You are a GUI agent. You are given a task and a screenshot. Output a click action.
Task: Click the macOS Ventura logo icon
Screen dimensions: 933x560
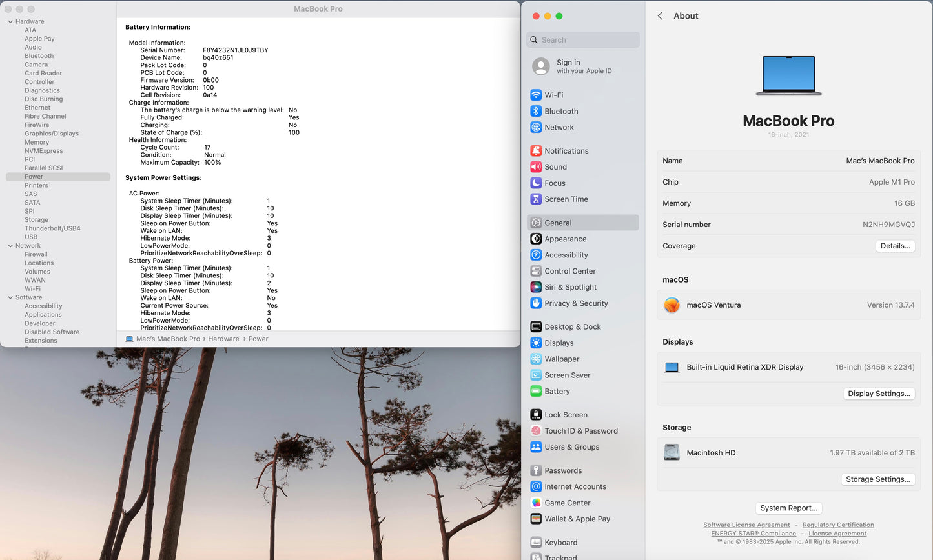672,305
